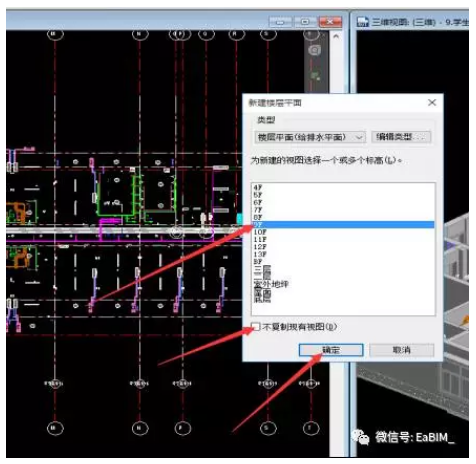The height and width of the screenshot is (464, 476).
Task: Select level 8F in the list
Action: click(343, 217)
